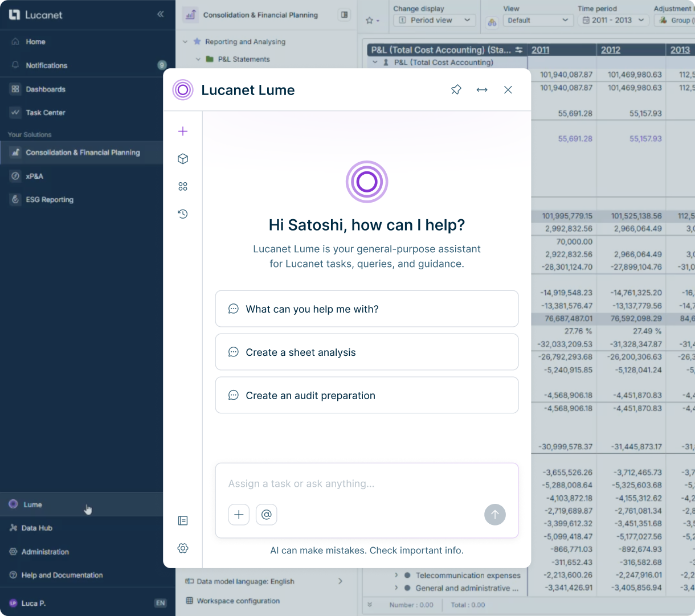The height and width of the screenshot is (616, 695).
Task: Select cell 27.76 %
Action: point(578,331)
